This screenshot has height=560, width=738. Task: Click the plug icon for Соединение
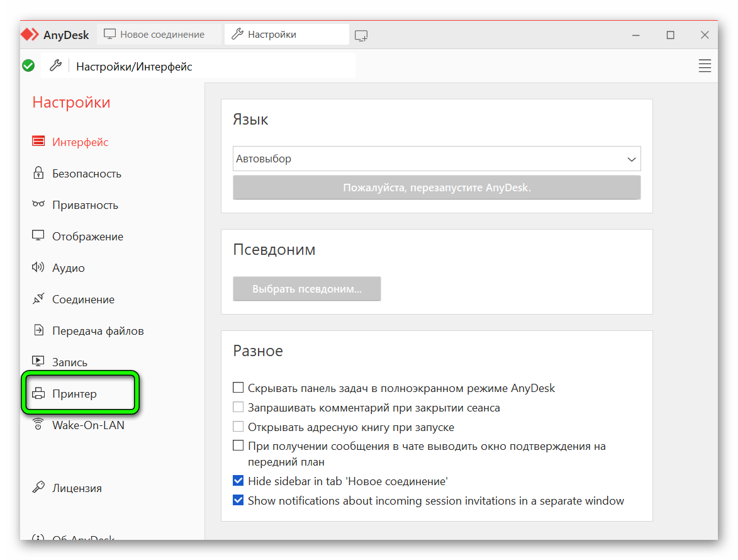pyautogui.click(x=38, y=298)
